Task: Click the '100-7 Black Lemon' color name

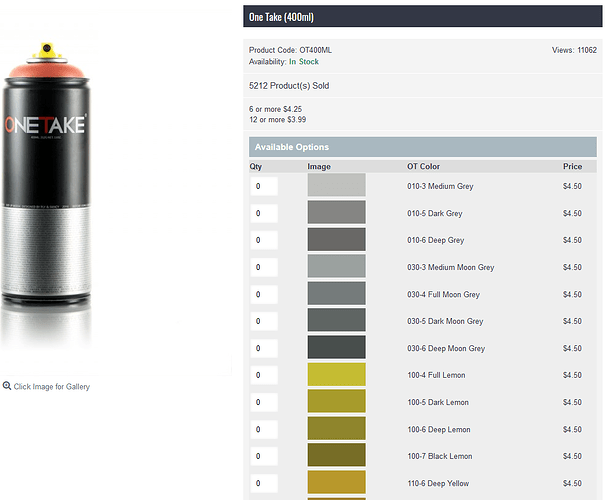Action: [440, 456]
